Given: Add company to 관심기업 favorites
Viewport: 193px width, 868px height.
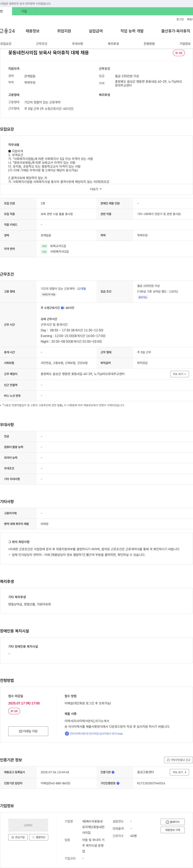Looking at the screenshot, I should tap(18, 837).
